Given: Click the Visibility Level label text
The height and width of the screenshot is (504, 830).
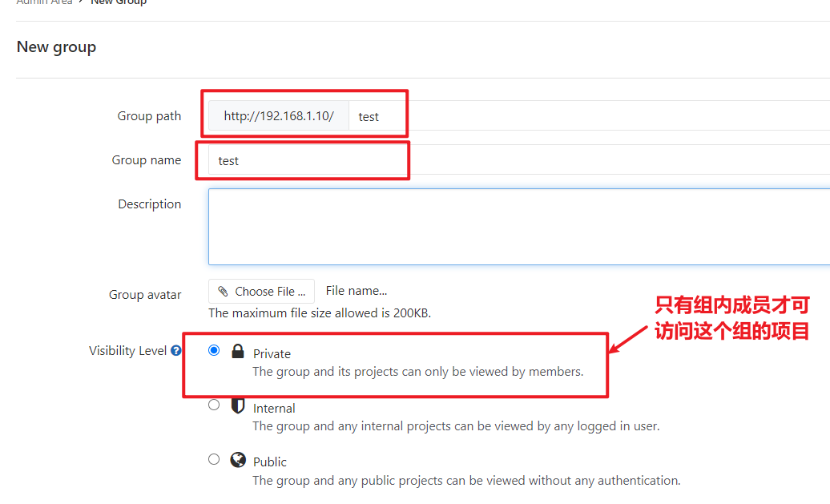Looking at the screenshot, I should (x=127, y=350).
